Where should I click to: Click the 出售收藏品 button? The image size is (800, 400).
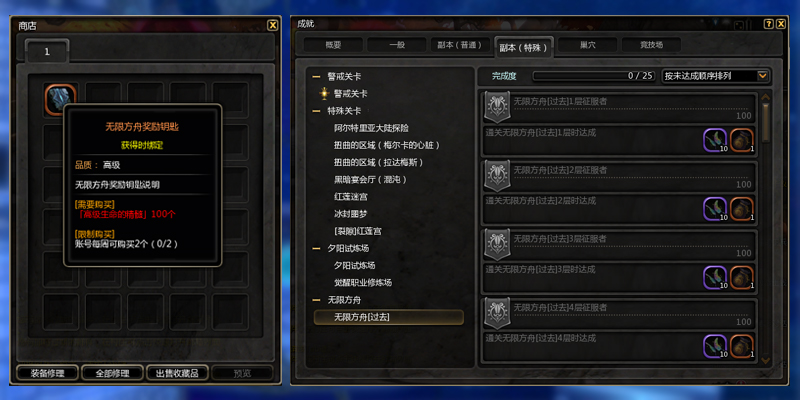[x=178, y=373]
